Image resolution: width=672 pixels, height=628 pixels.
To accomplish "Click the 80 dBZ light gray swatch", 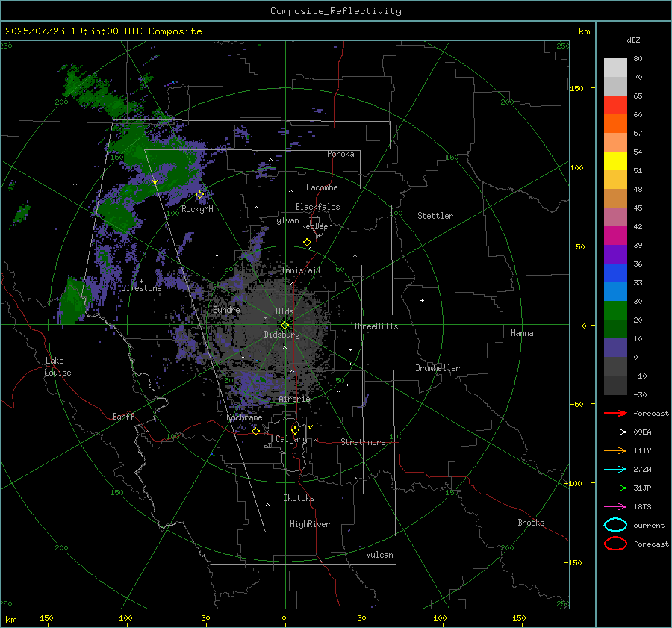I will click(x=615, y=67).
